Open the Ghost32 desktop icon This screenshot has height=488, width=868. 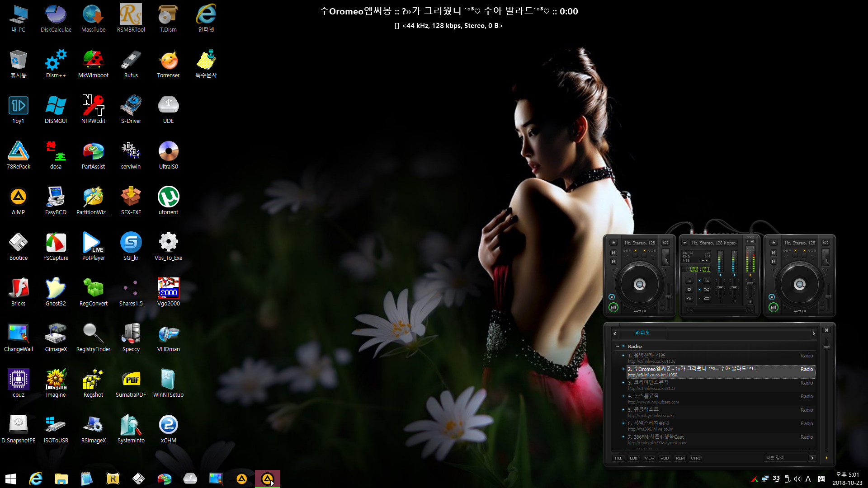56,292
